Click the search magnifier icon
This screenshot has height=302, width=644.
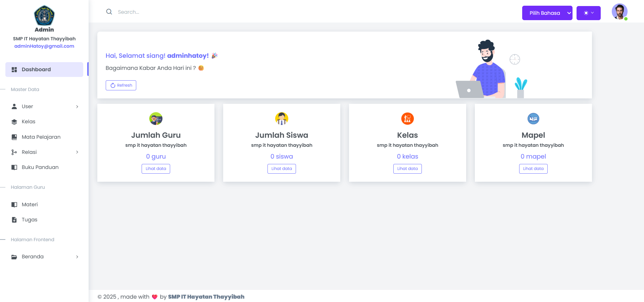(109, 12)
